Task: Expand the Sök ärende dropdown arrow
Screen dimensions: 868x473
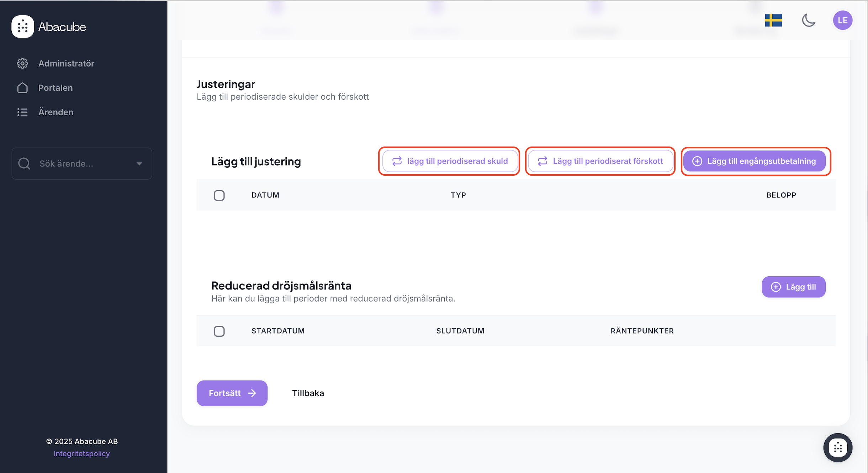Action: pyautogui.click(x=139, y=164)
